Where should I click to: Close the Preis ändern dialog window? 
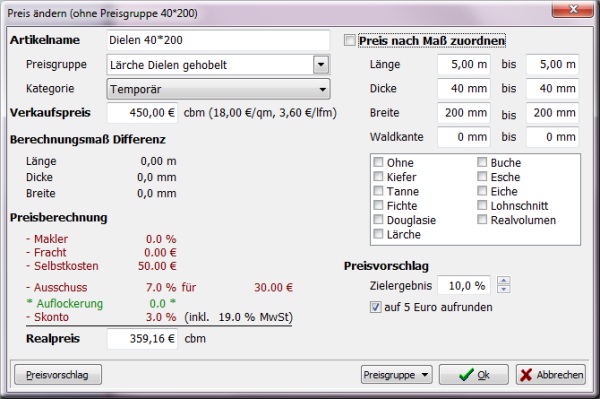pos(572,9)
